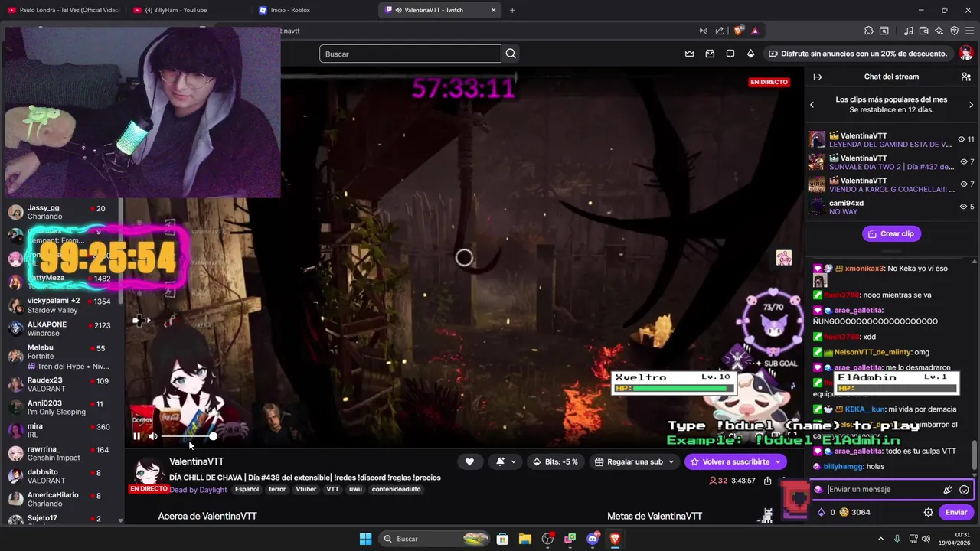
Task: Click the Enviar chat button
Action: coord(955,512)
